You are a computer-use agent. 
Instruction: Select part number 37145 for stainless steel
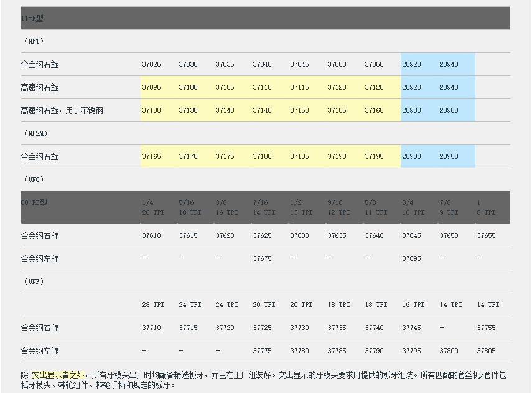coord(262,110)
